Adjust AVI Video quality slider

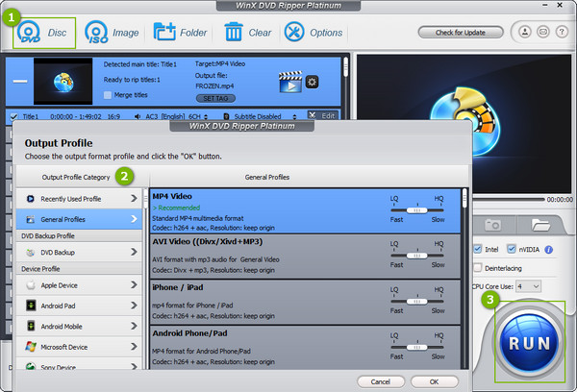coord(417,256)
